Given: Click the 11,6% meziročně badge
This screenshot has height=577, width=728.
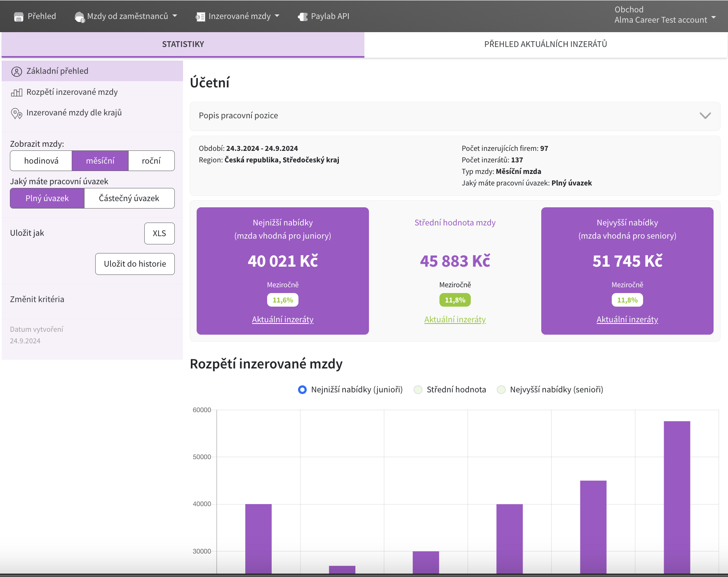Looking at the screenshot, I should pyautogui.click(x=283, y=300).
